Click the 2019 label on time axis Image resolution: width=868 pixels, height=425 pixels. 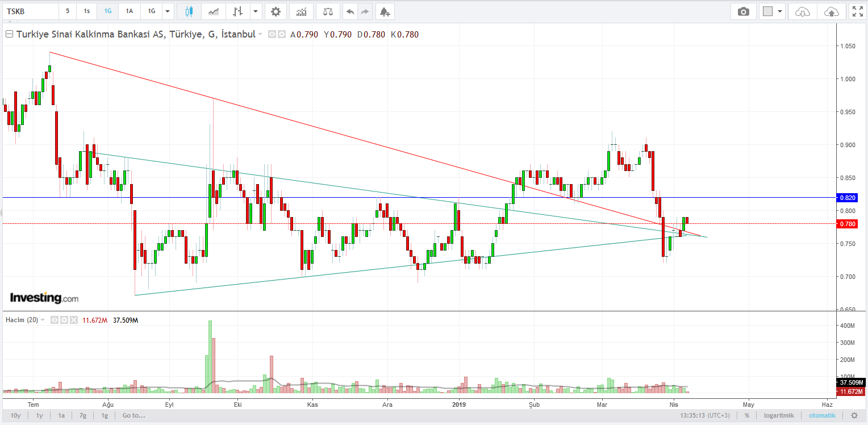click(459, 405)
